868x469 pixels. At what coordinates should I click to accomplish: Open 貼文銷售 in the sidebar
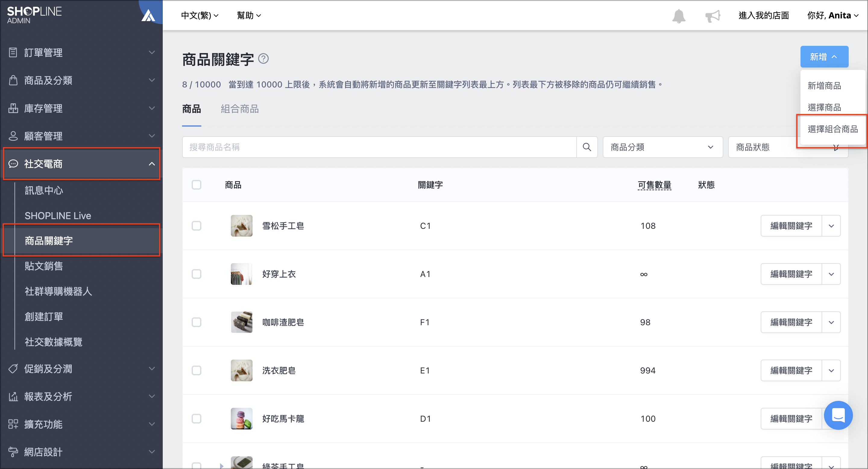click(44, 266)
